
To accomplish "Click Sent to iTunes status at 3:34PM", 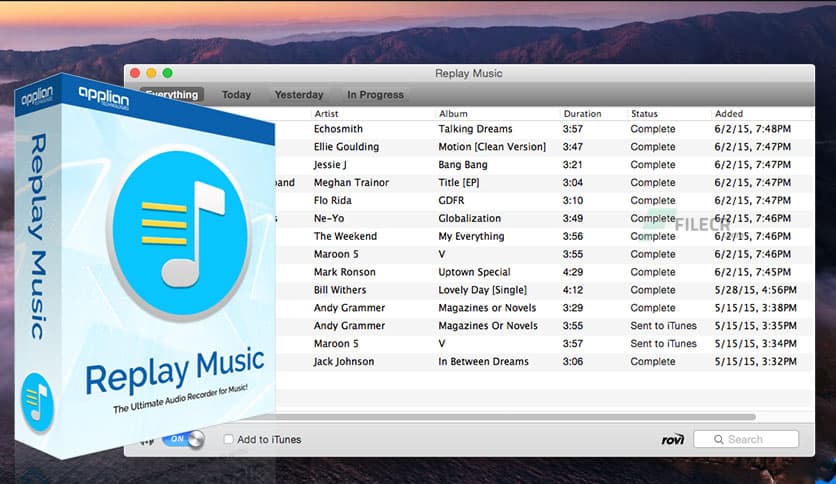I will click(x=663, y=344).
